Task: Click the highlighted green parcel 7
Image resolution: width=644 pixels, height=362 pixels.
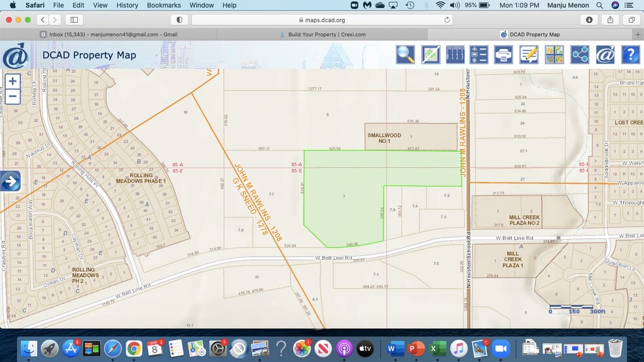Action: [x=344, y=197]
